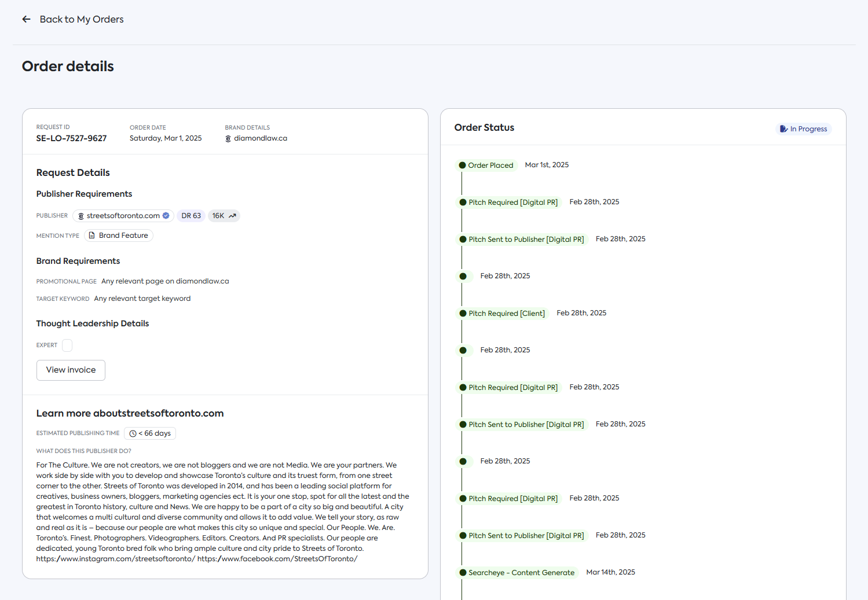Open the Back to My Orders link
Image resolution: width=868 pixels, height=600 pixels.
pos(82,19)
